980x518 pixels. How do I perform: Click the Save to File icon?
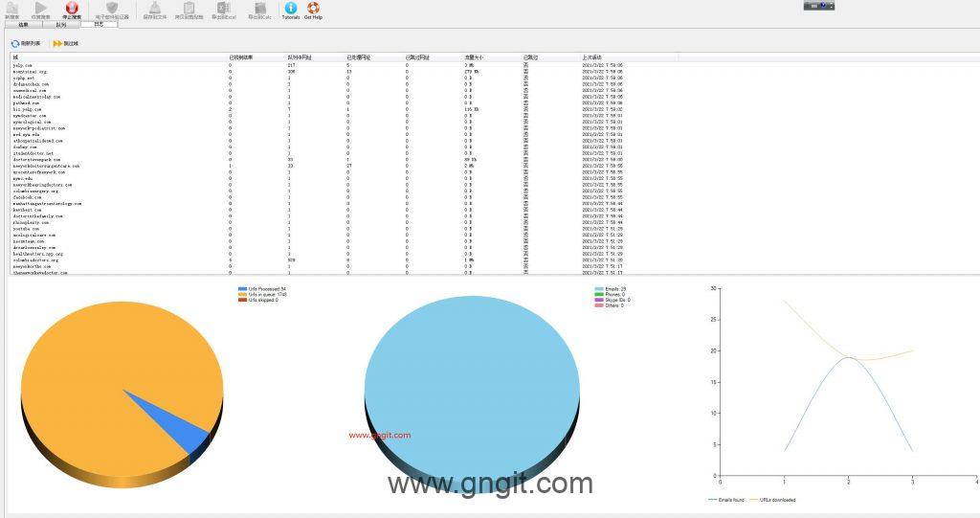pyautogui.click(x=154, y=10)
